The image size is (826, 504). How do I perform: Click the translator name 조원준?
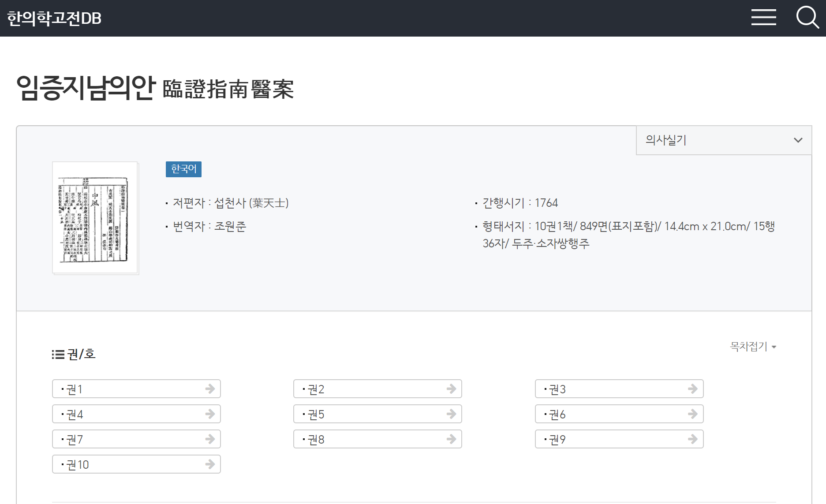click(x=231, y=226)
